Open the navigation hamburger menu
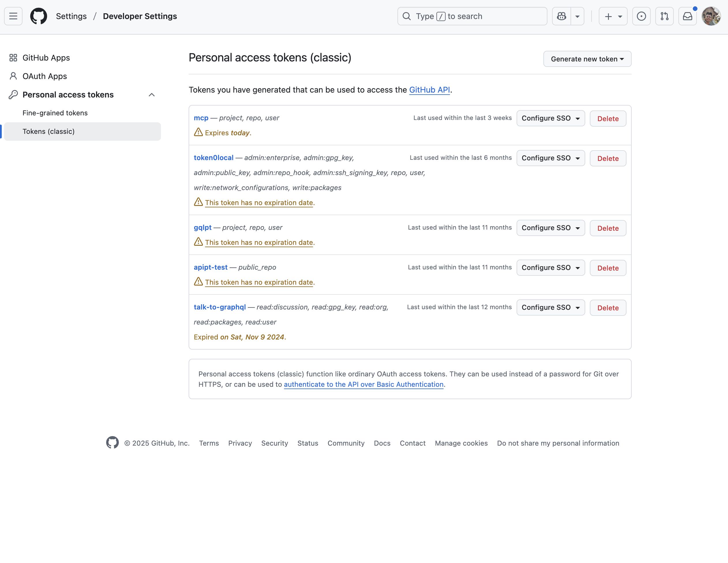 click(13, 16)
